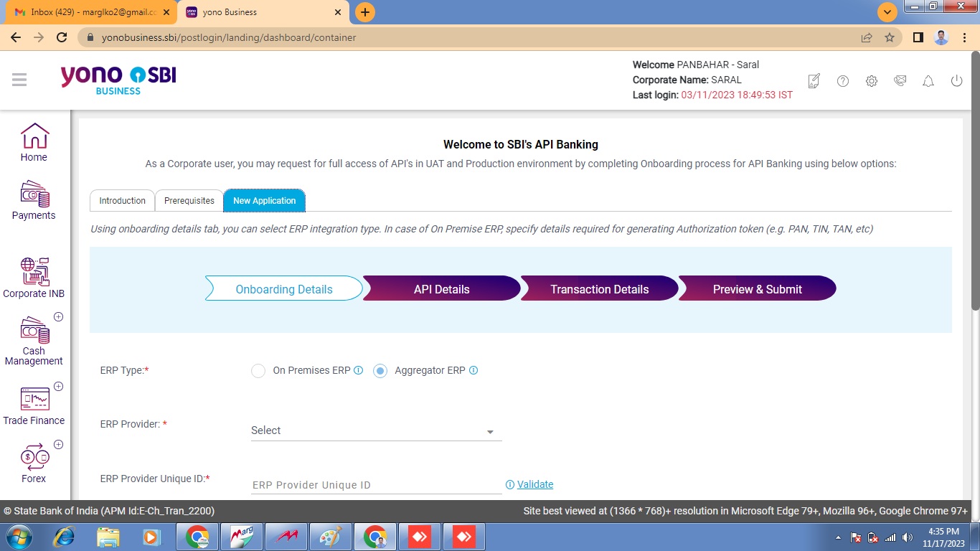
Task: Show info for Aggregator ERP
Action: click(473, 370)
